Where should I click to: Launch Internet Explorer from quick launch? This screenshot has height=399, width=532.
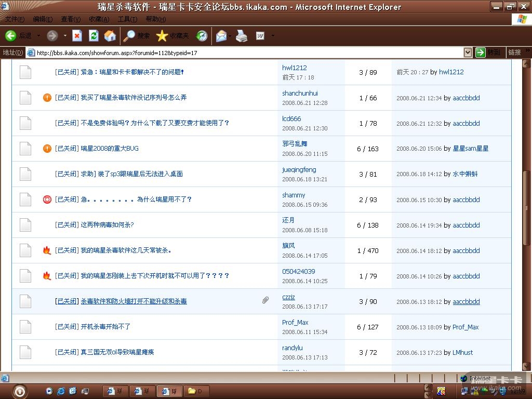pyautogui.click(x=61, y=391)
